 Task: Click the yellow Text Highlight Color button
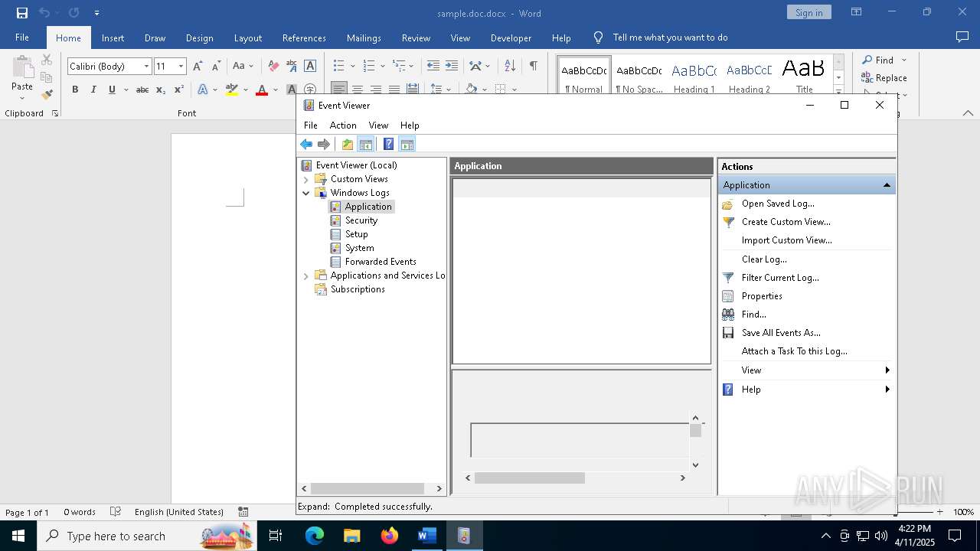(232, 90)
